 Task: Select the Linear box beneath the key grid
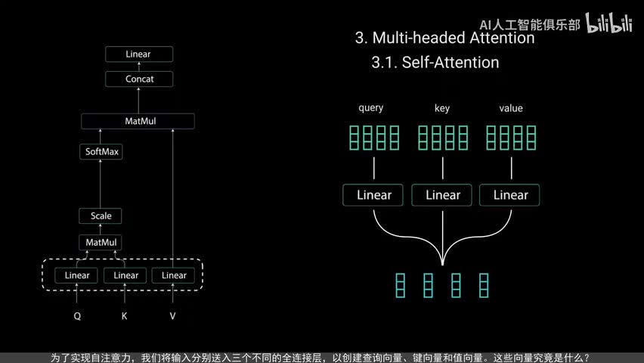443,195
